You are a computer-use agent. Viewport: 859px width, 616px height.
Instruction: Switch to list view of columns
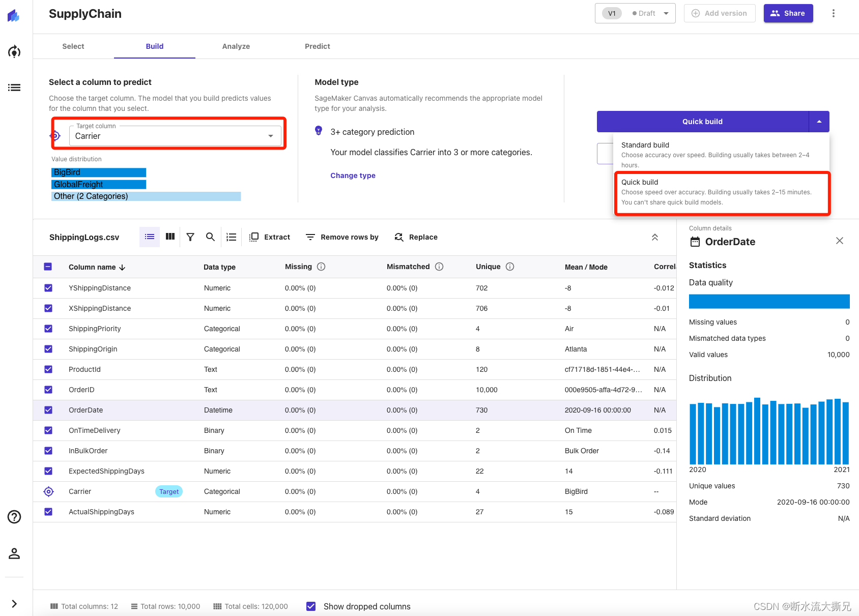(x=150, y=237)
